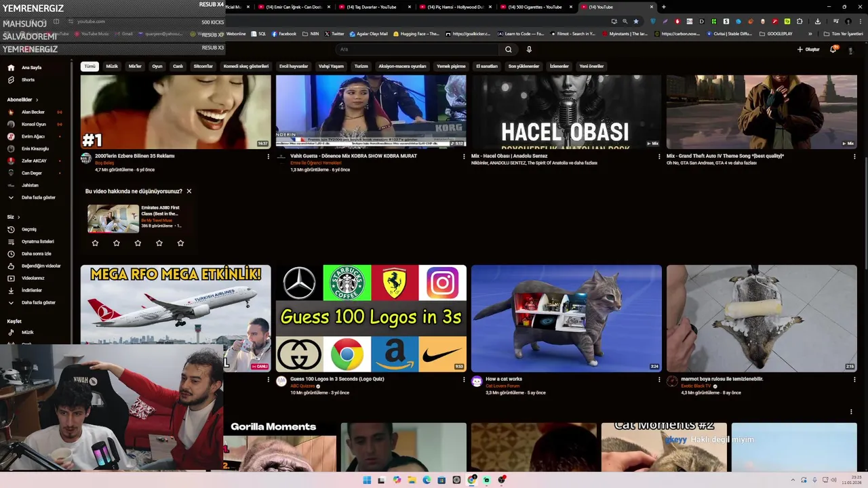The image size is (868, 488).
Task: Open YouTube notifications bell
Action: click(833, 49)
